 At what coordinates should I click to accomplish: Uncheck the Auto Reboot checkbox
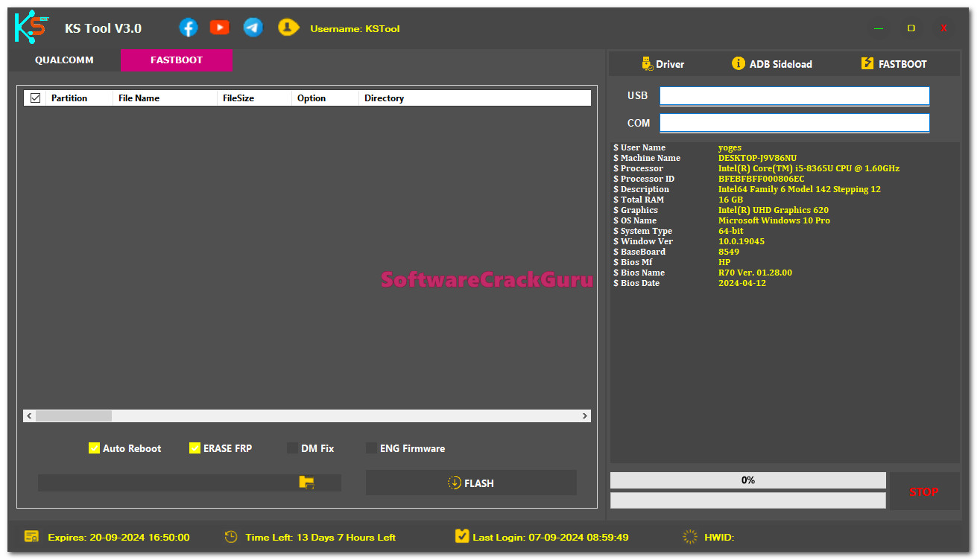[94, 448]
